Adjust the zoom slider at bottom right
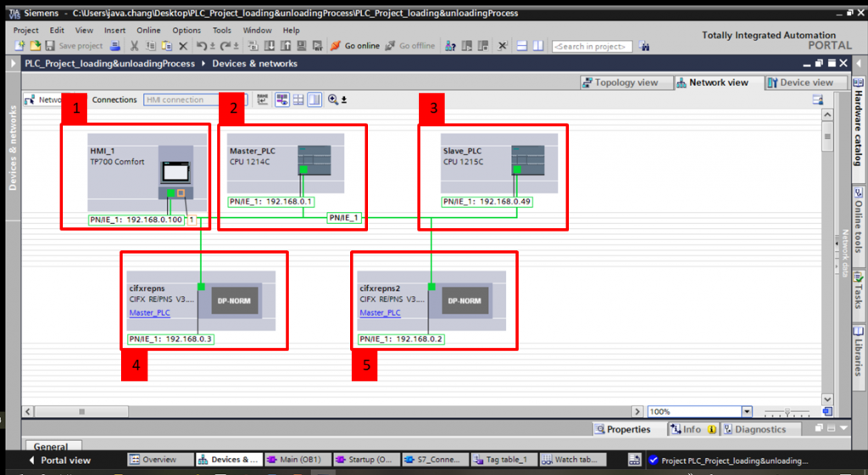Image resolution: width=868 pixels, height=475 pixels. point(787,411)
